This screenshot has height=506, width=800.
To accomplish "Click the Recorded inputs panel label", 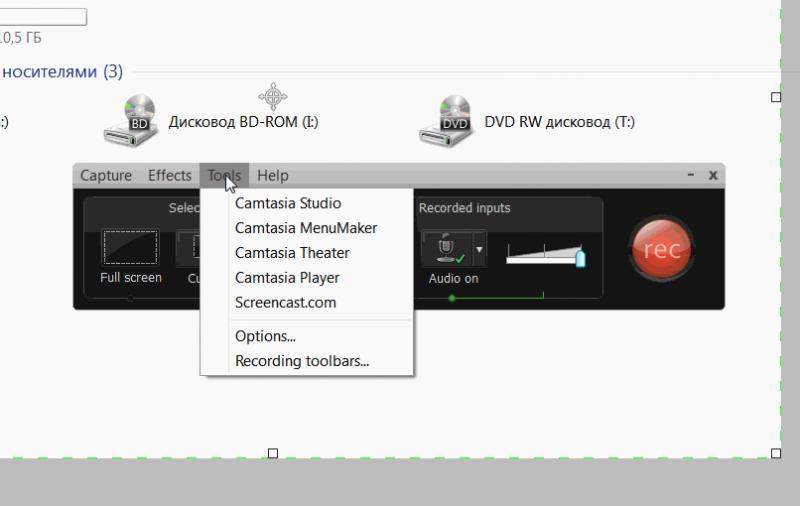I will (x=464, y=208).
